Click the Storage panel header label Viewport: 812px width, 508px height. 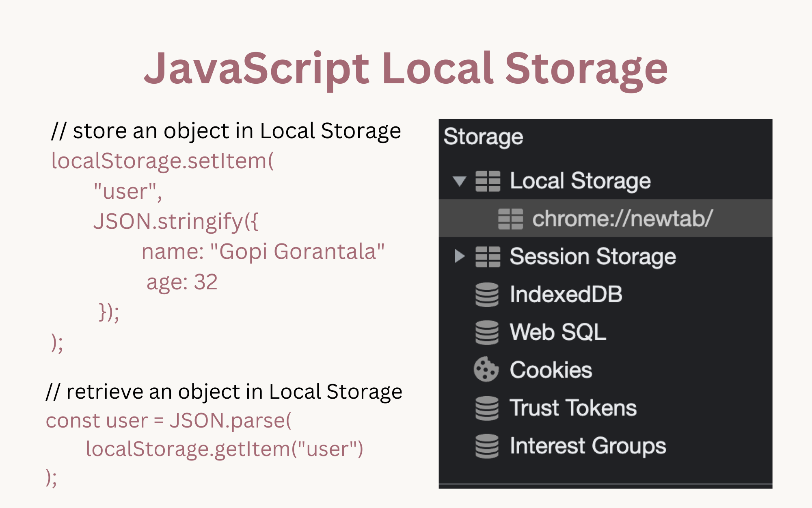click(482, 137)
